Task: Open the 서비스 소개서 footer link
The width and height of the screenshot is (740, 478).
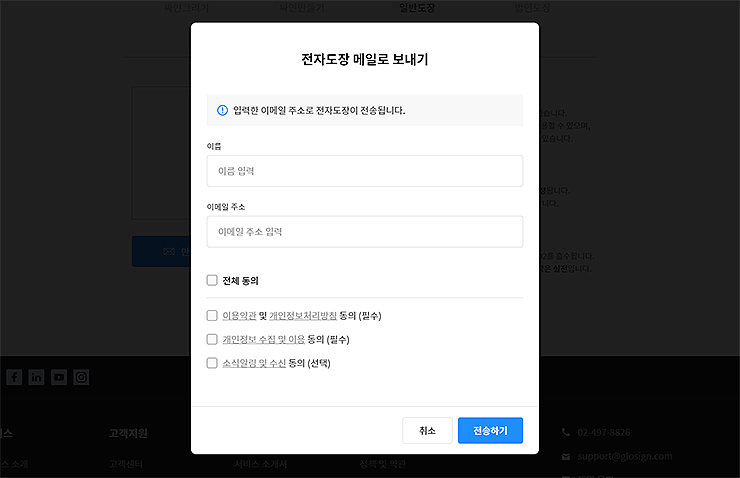Action: (261, 464)
